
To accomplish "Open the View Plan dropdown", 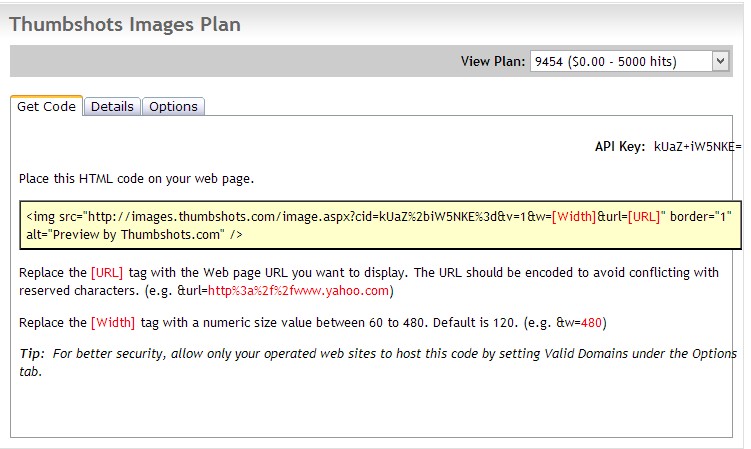I will click(x=620, y=62).
